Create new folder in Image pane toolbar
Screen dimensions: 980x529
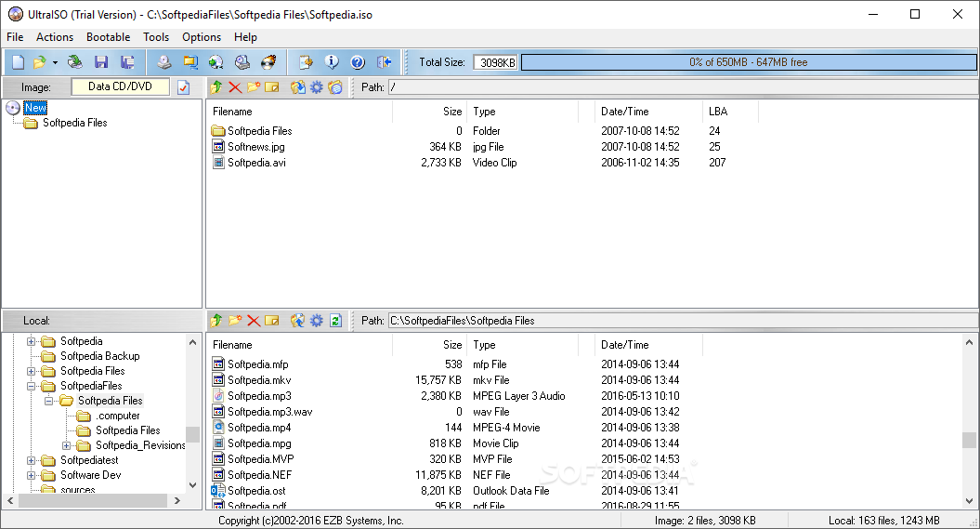253,86
